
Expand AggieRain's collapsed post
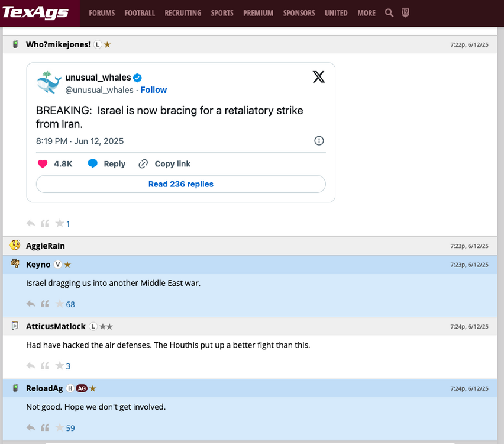pos(46,246)
